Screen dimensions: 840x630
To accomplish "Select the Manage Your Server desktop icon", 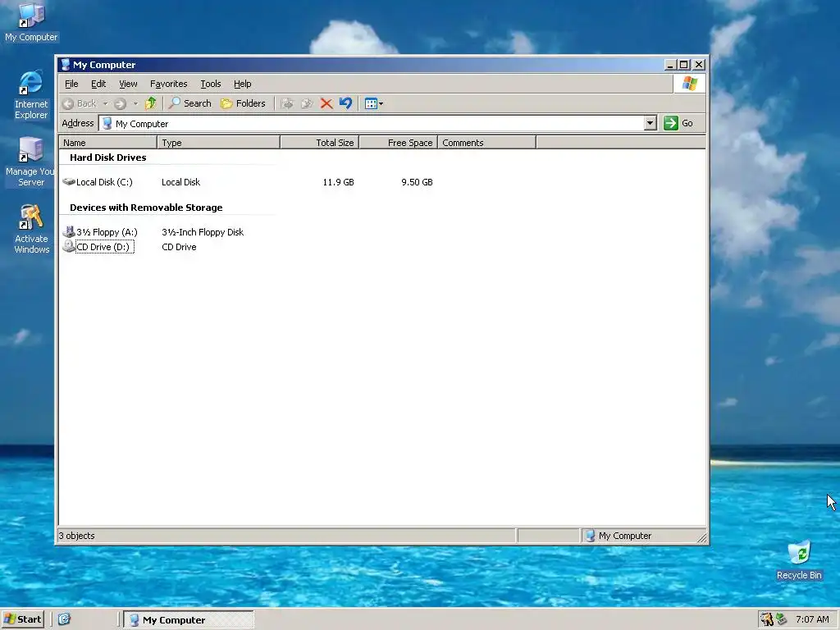I will coord(30,162).
